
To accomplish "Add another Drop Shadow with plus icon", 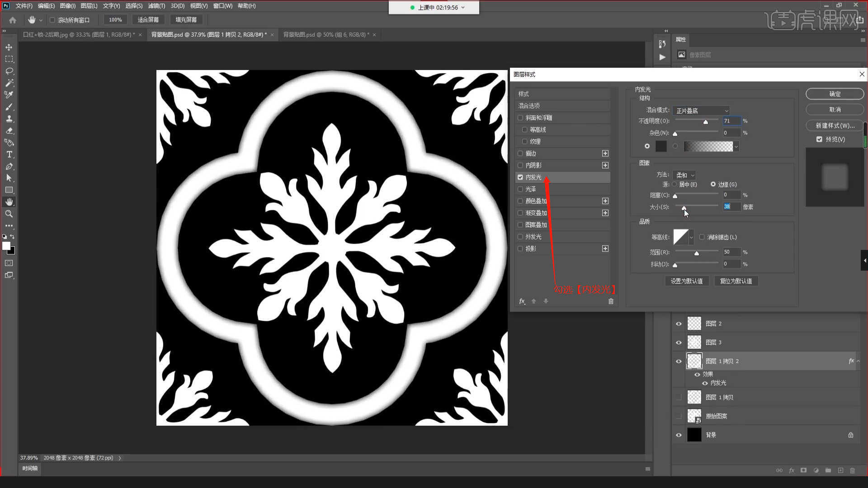I will [x=605, y=249].
